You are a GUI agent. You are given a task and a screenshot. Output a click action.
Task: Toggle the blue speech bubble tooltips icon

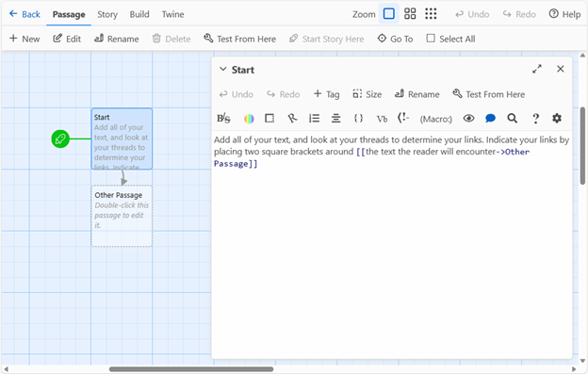coord(490,119)
